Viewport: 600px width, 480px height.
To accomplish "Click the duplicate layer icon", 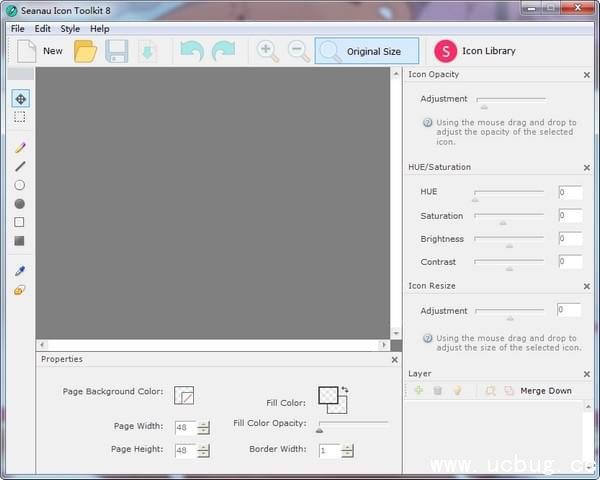I will [x=509, y=391].
